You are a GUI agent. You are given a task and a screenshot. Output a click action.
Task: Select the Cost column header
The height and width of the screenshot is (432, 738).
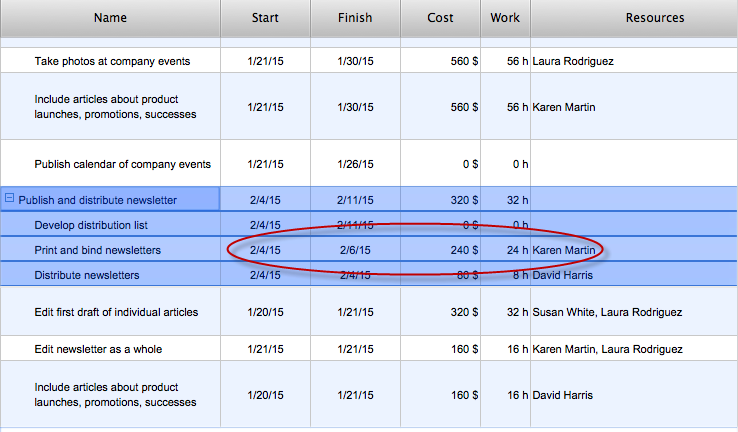(x=440, y=18)
